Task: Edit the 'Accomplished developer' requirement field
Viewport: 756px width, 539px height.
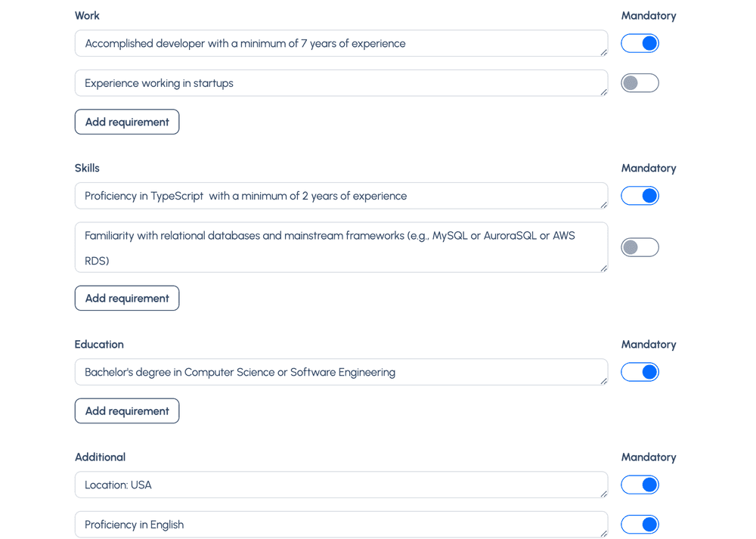Action: [340, 44]
